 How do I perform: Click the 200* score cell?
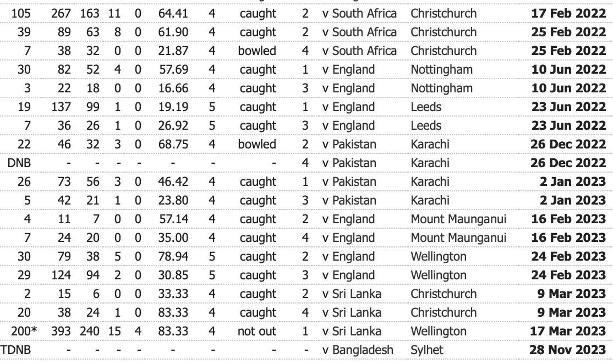point(23,332)
